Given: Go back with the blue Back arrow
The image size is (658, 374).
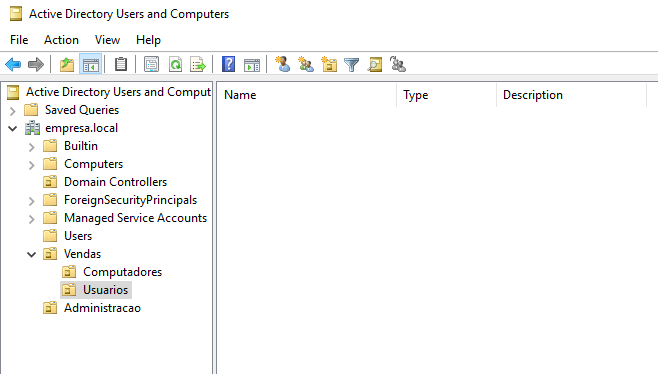Looking at the screenshot, I should (13, 65).
